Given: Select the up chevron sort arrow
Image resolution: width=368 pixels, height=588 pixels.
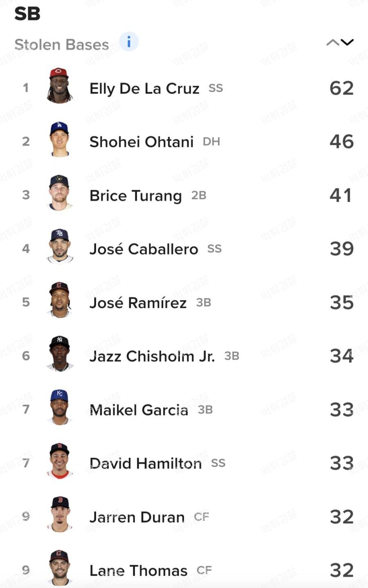Looking at the screenshot, I should pyautogui.click(x=332, y=42).
